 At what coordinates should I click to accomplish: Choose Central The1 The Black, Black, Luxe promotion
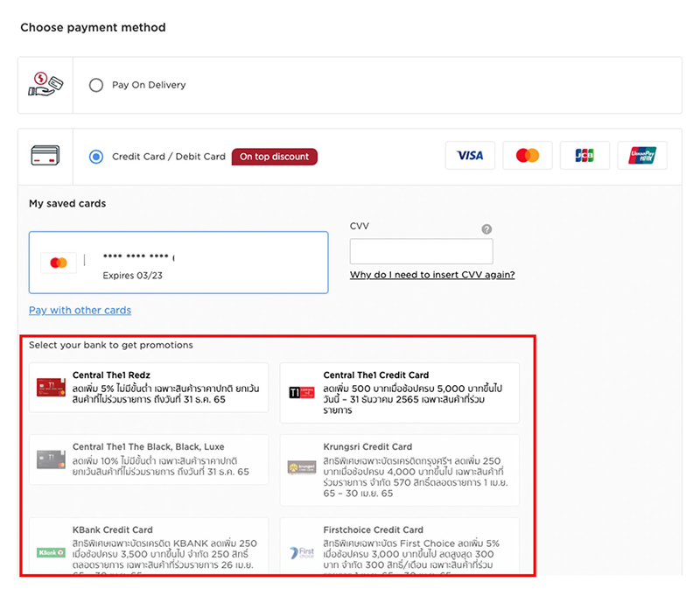point(149,459)
